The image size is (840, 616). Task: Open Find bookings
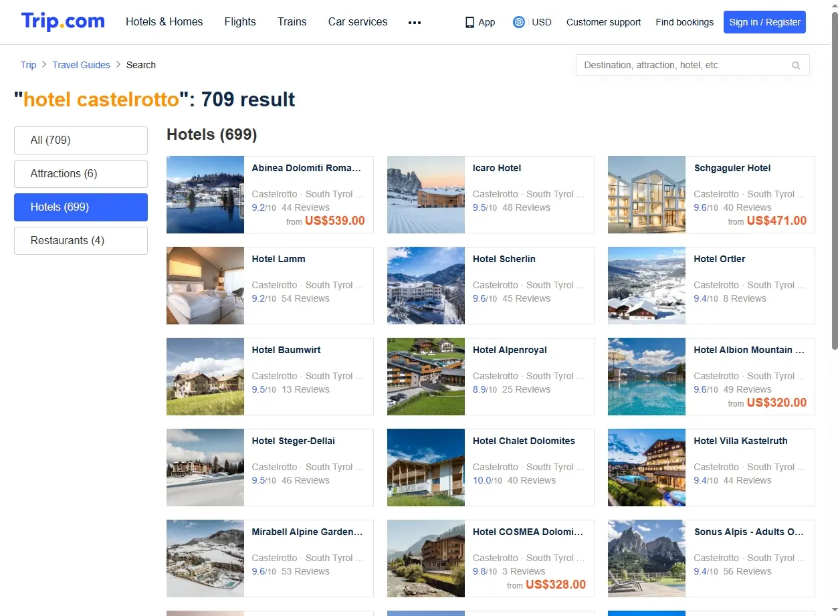tap(685, 22)
